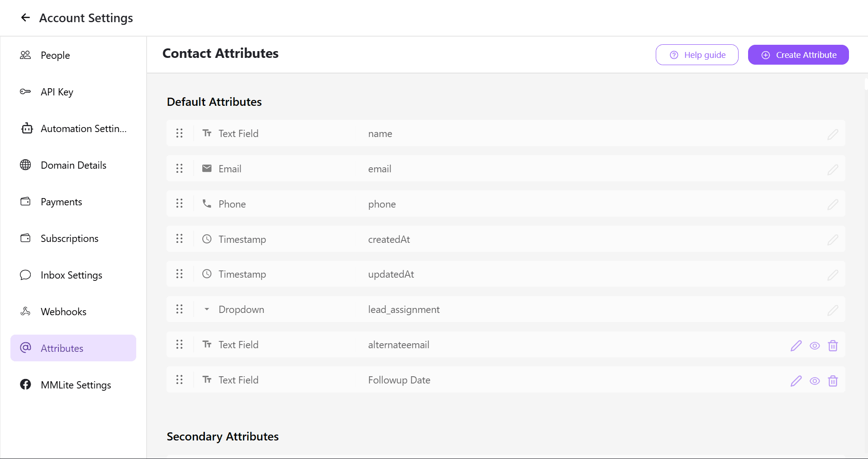
Task: Open the Help guide
Action: click(x=697, y=55)
